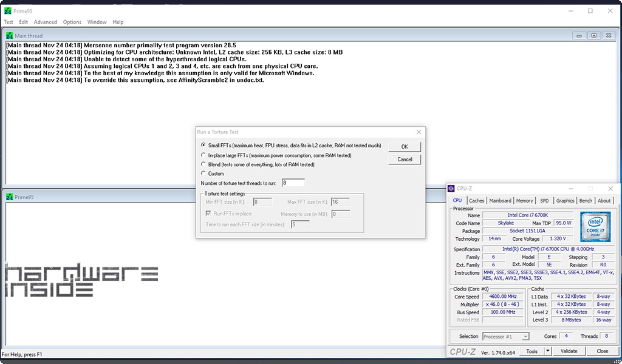The image size is (622, 364).
Task: Click the Ver. 1.74.0.x64 version text
Action: (498, 352)
